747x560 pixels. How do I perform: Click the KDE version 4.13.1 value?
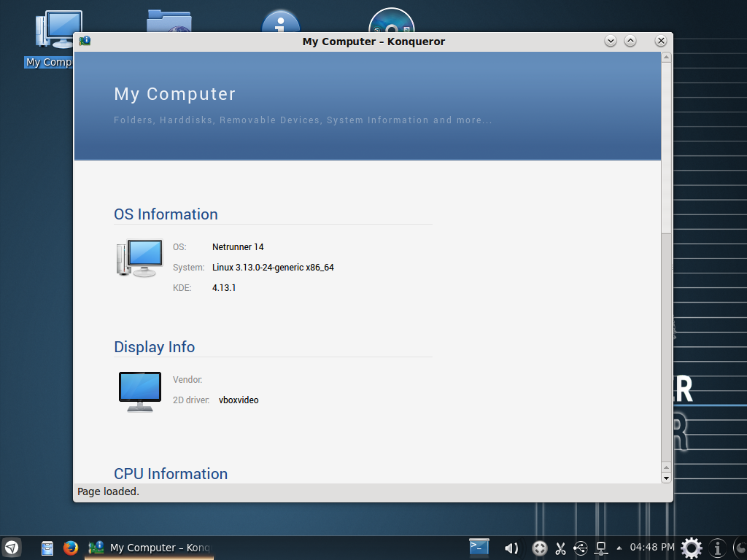click(224, 287)
